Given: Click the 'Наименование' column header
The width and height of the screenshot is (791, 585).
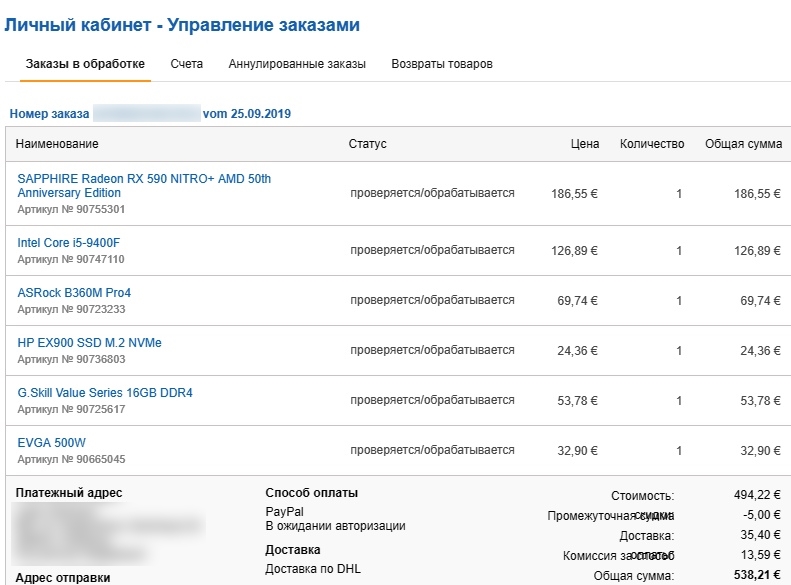Looking at the screenshot, I should [57, 144].
